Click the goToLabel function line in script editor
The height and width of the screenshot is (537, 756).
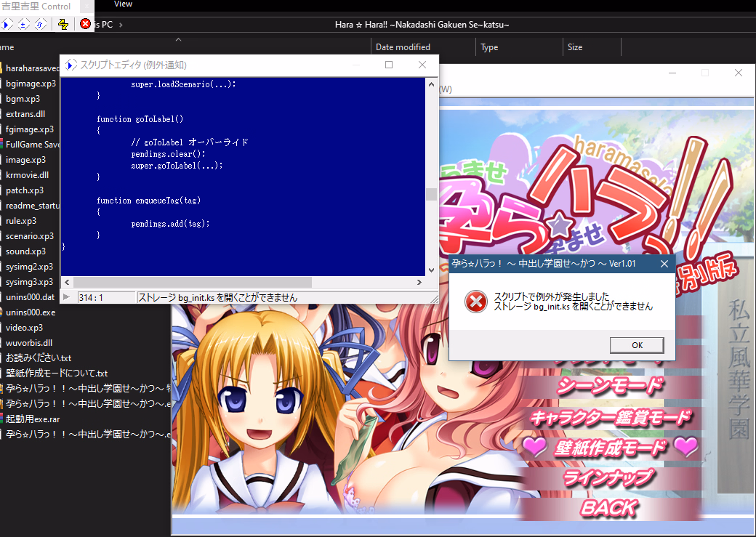(x=140, y=119)
